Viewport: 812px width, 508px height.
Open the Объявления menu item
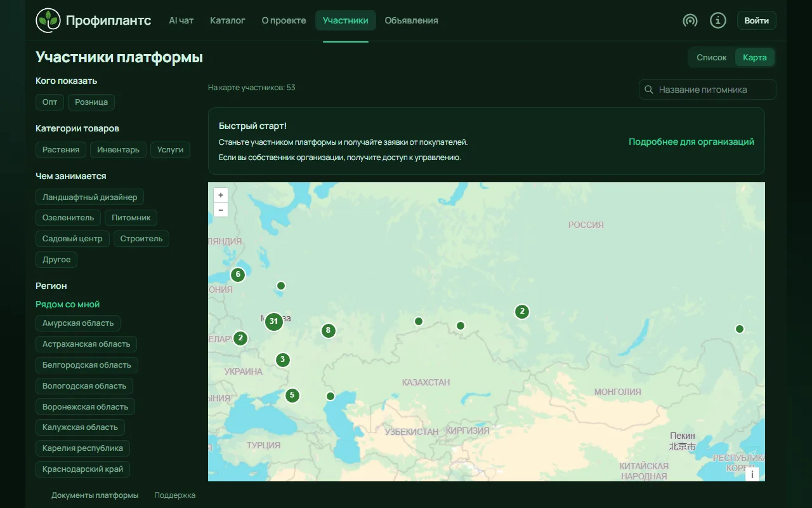pyautogui.click(x=411, y=20)
